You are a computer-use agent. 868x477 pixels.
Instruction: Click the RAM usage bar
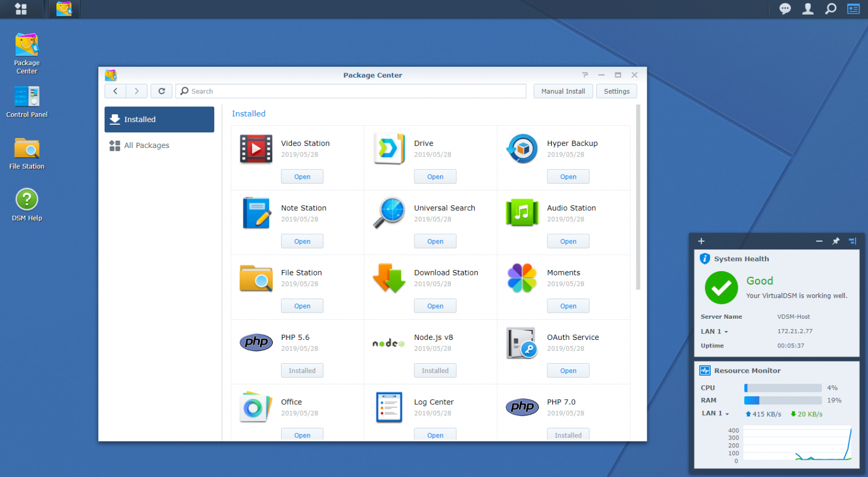pos(783,400)
